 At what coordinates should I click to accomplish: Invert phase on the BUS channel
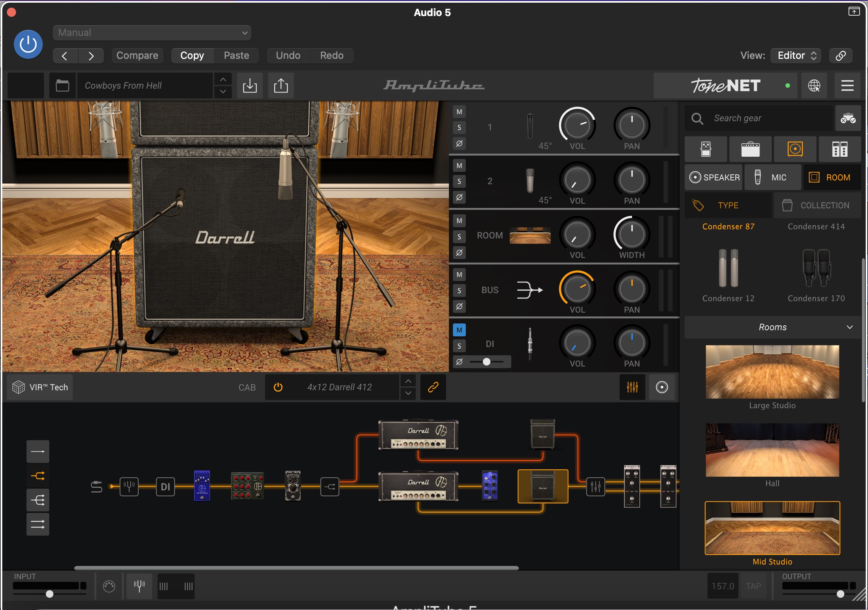pyautogui.click(x=459, y=307)
